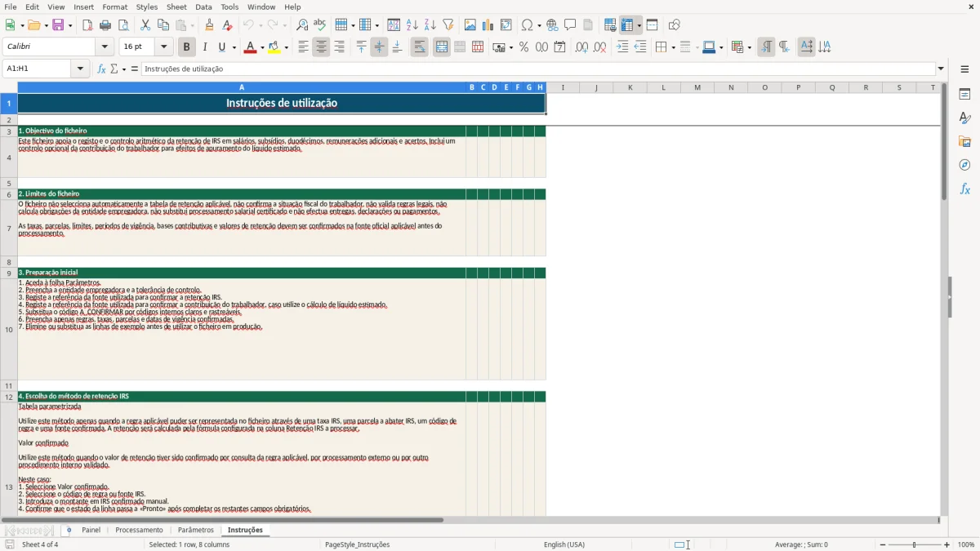Toggle Align Left
Viewport: 980px width, 551px height.
coord(303,47)
